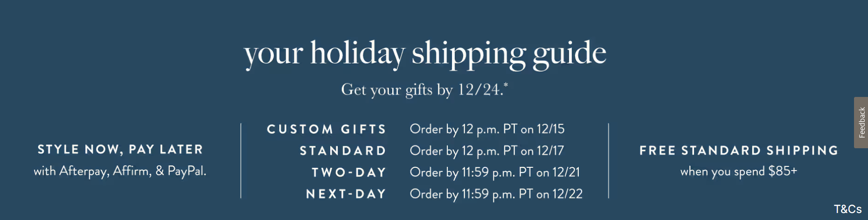Click the 12/22 order deadline text

[567, 194]
